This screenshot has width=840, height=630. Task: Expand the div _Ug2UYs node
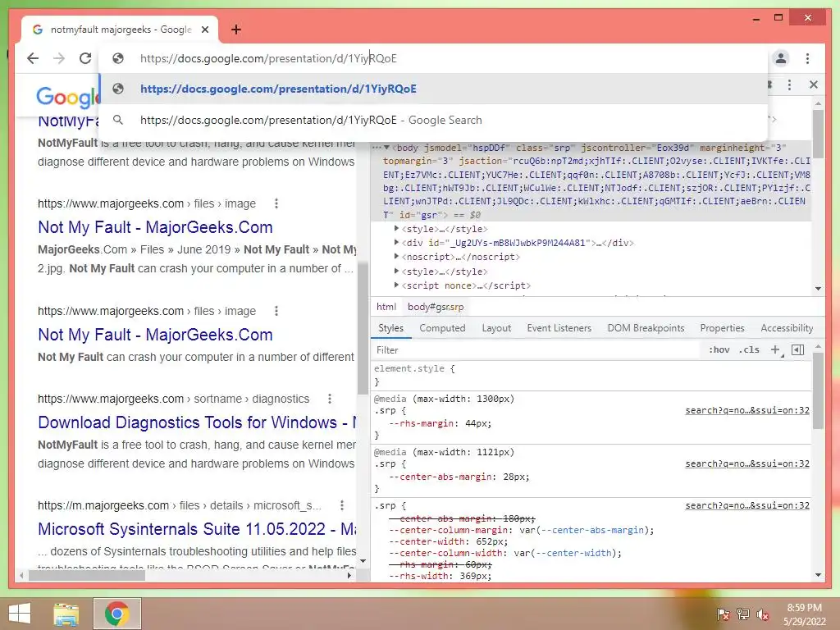[396, 243]
